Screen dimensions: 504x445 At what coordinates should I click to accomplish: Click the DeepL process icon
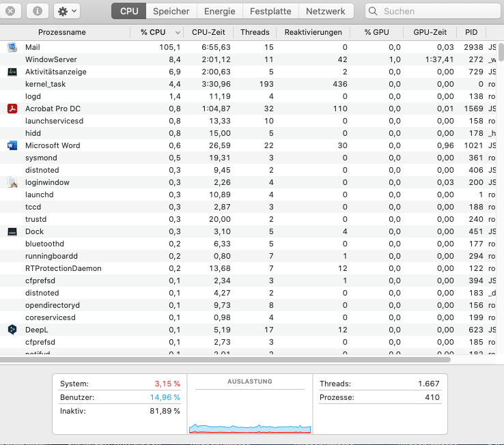[x=12, y=330]
